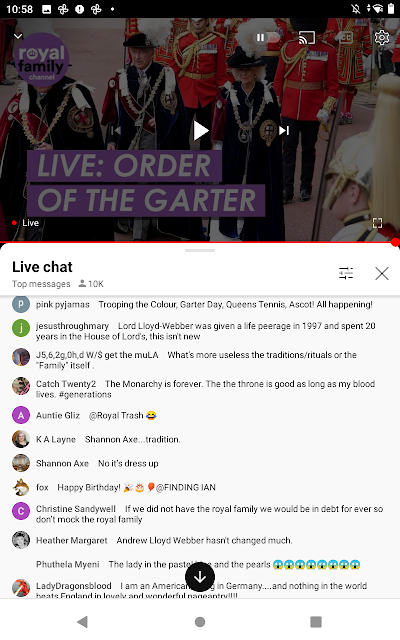
Task: Open live chat filter options
Action: point(346,273)
